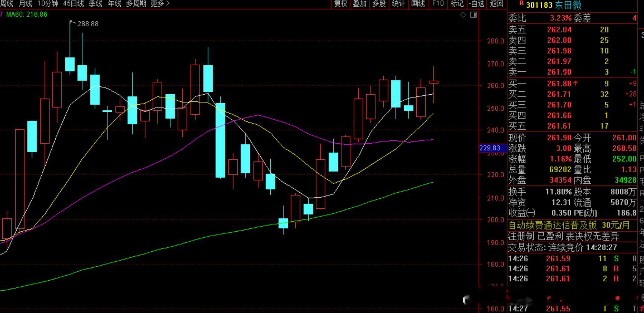Click the 最低 252.00 value

pos(624,159)
